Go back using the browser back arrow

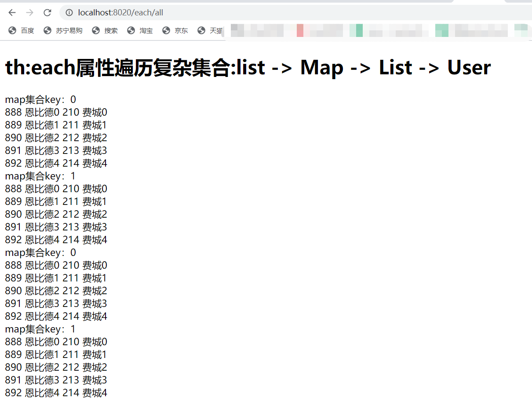[x=12, y=13]
